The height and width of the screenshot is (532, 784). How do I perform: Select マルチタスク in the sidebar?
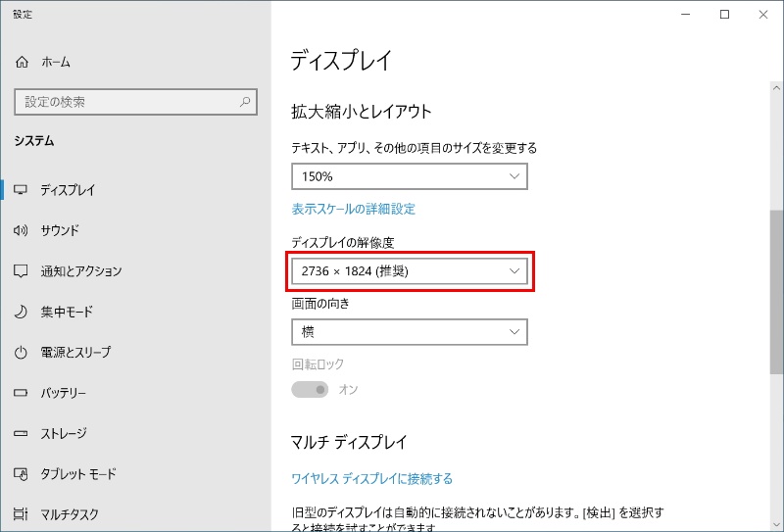(69, 514)
